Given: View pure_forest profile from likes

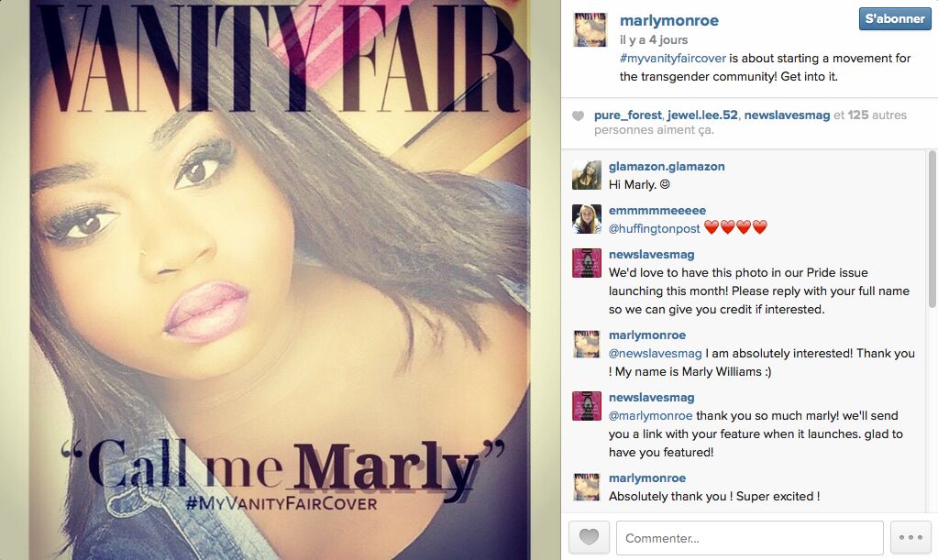Looking at the screenshot, I should point(627,115).
